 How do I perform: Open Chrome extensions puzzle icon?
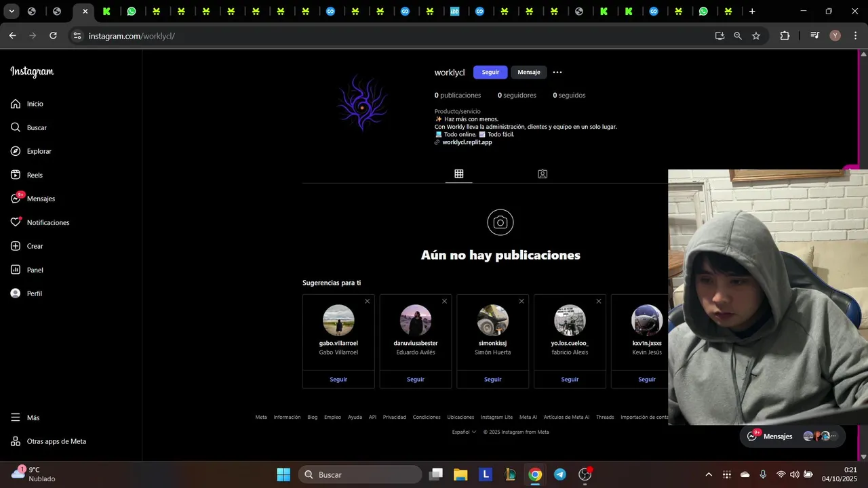[785, 36]
